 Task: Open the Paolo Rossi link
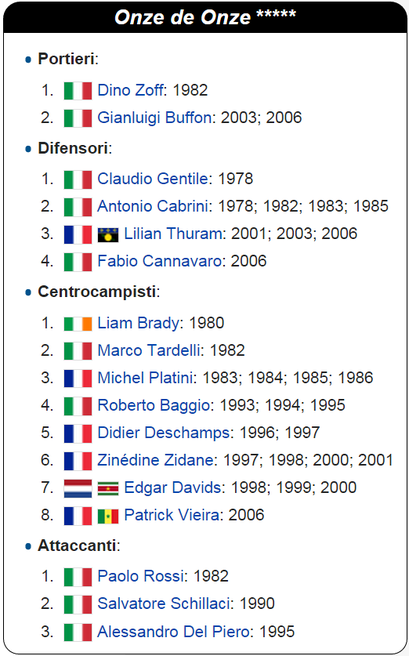point(141,576)
